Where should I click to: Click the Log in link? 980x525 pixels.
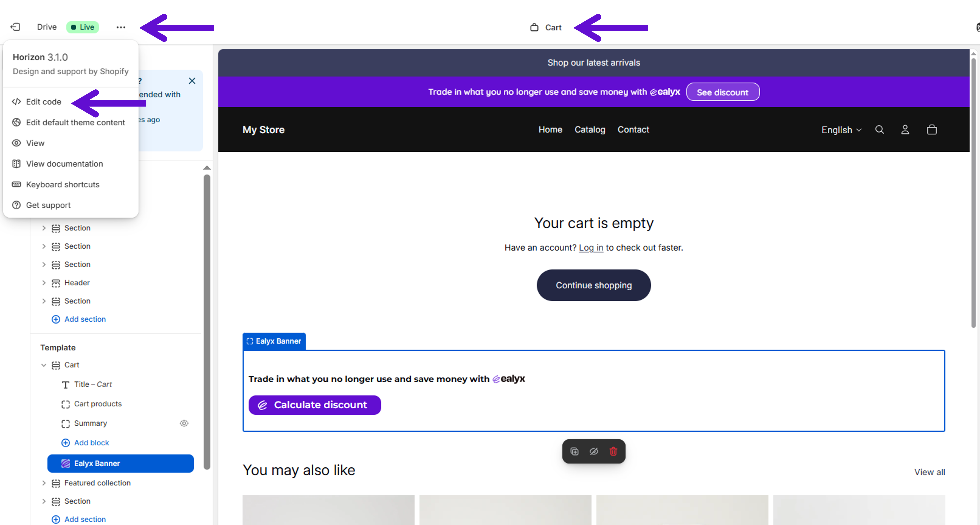pos(591,248)
